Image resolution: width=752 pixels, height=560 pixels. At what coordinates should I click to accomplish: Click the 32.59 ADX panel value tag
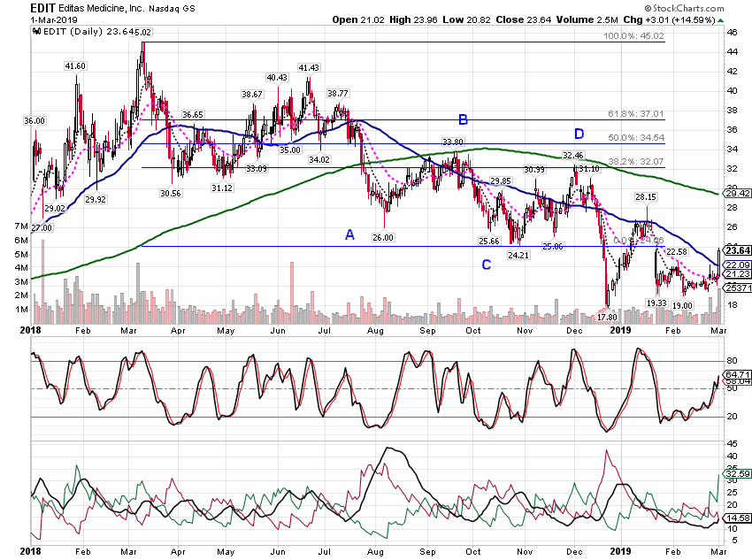[x=738, y=473]
